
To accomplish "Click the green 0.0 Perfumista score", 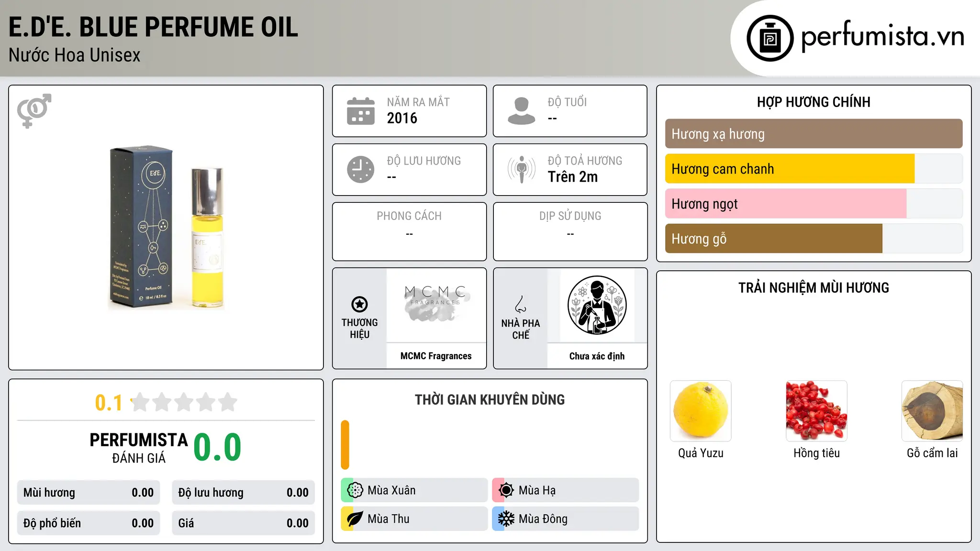I will pyautogui.click(x=217, y=447).
